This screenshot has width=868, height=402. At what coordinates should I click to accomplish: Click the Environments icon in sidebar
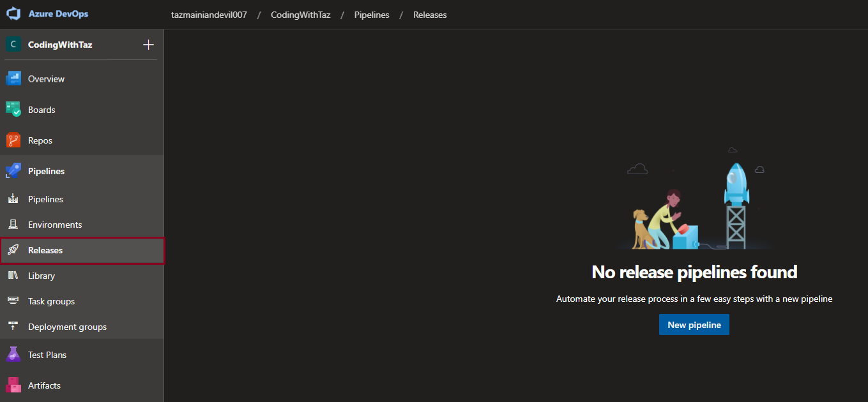(13, 225)
